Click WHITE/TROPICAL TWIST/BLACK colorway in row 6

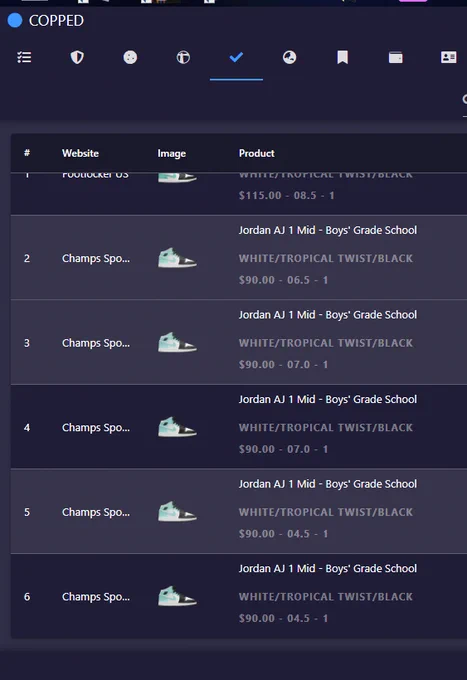pos(326,597)
